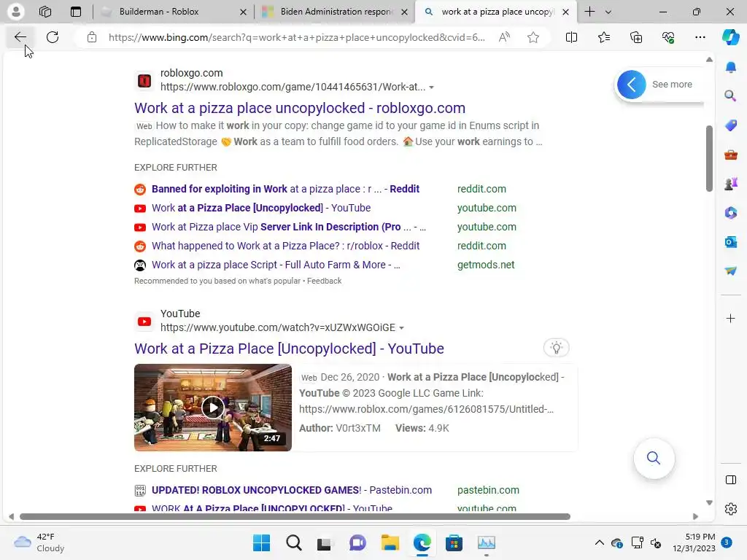Open sidebar Search magnifier icon
747x560 pixels.
(x=730, y=96)
